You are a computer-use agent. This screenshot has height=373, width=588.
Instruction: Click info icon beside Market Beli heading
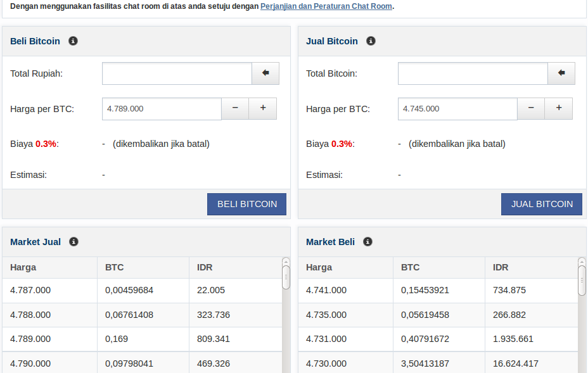367,242
